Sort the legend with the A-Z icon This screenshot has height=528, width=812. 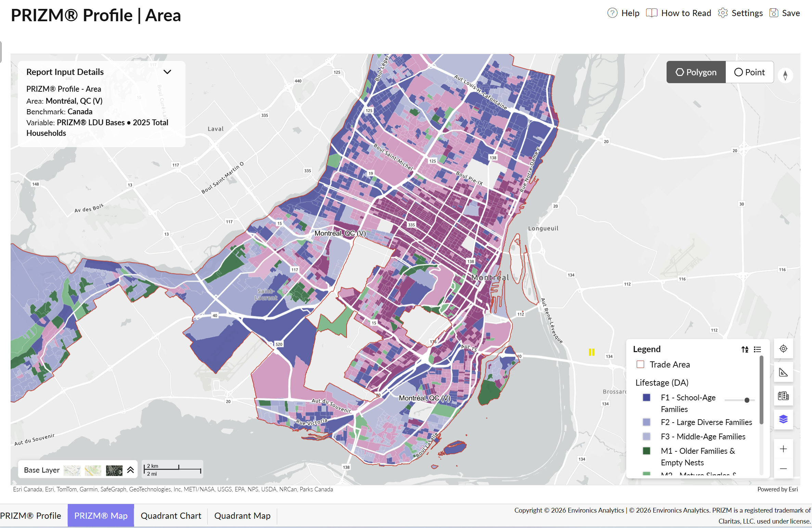point(745,349)
